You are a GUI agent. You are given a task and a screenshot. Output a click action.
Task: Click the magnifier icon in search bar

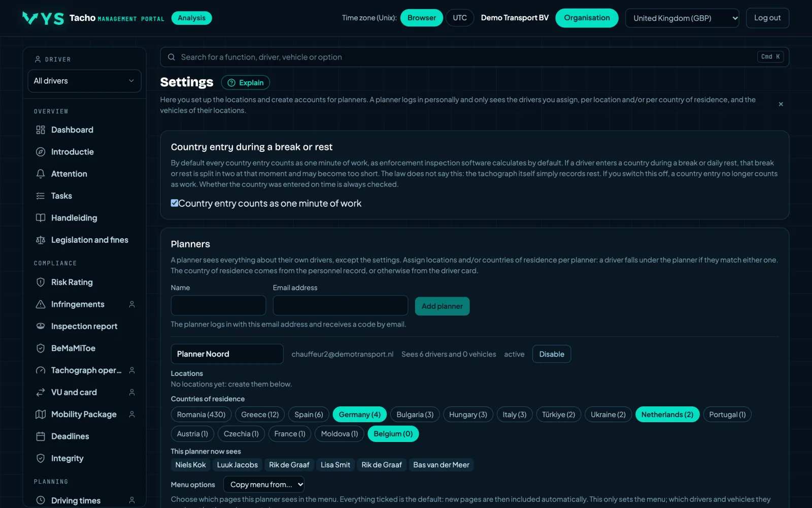172,57
